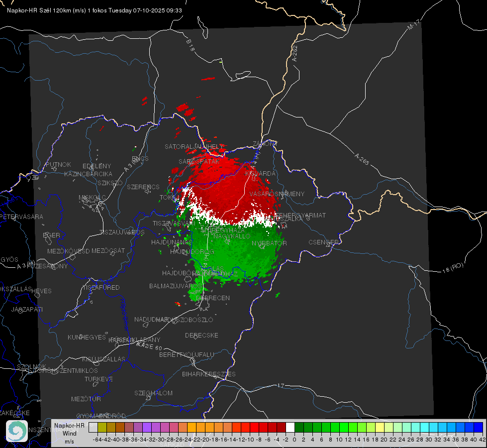Viewport: 487px width, 448px height.
Task: Click the HEVES town label
Action: 41,291
